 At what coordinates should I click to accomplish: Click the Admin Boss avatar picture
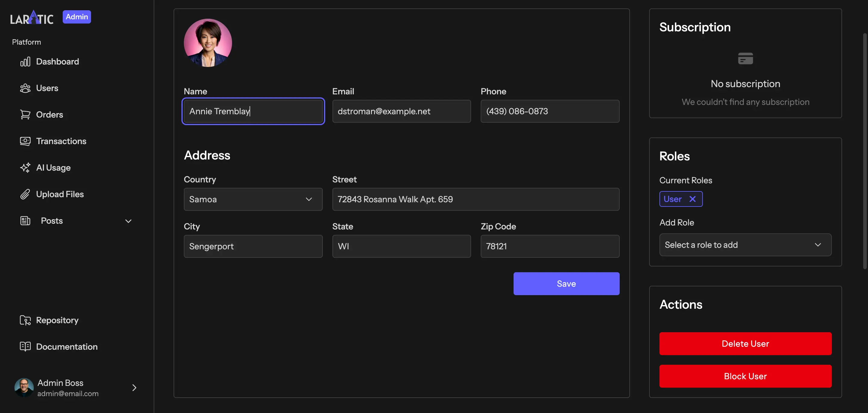[24, 388]
